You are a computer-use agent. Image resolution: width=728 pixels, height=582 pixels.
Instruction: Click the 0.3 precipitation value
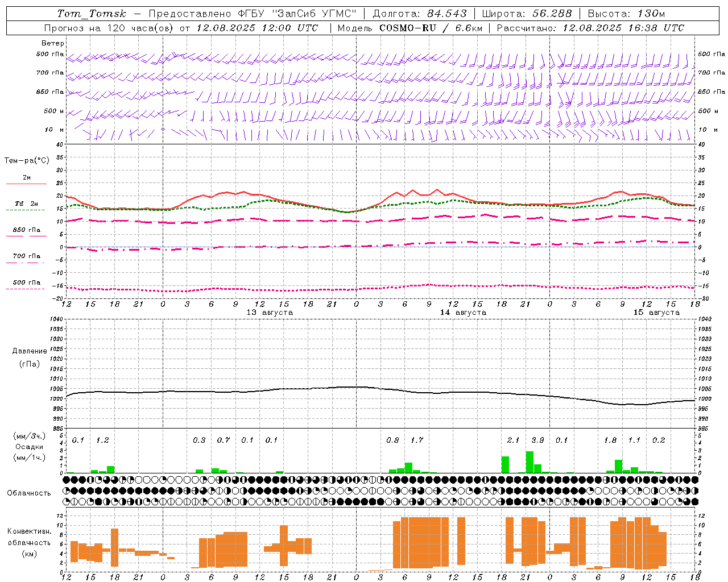point(199,440)
